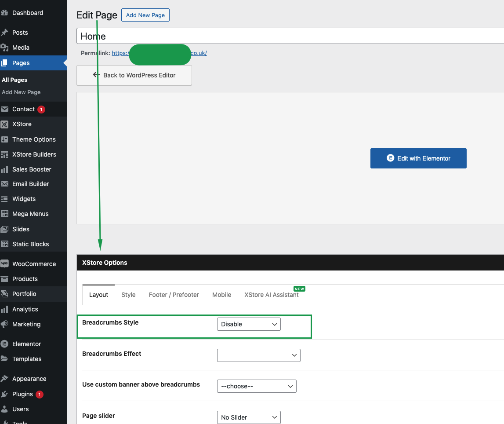504x424 pixels.
Task: Click the Templates folder icon
Action: coord(4,359)
